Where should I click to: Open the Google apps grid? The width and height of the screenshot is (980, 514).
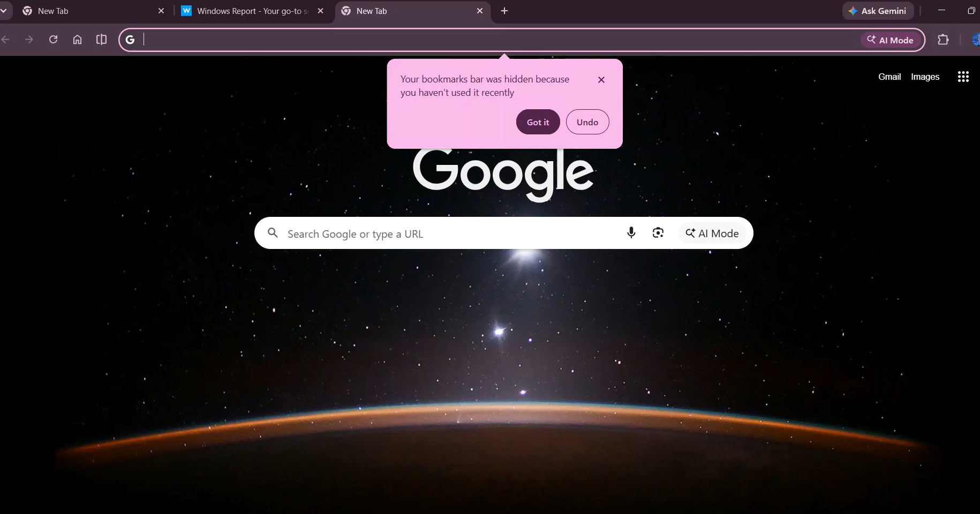point(963,77)
